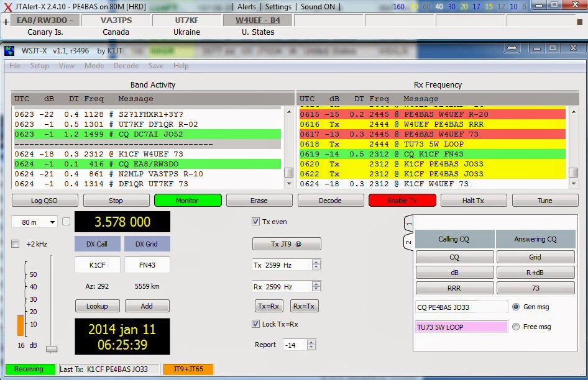The image size is (588, 380).
Task: Decrease Rx frequency with down arrow
Action: [316, 289]
